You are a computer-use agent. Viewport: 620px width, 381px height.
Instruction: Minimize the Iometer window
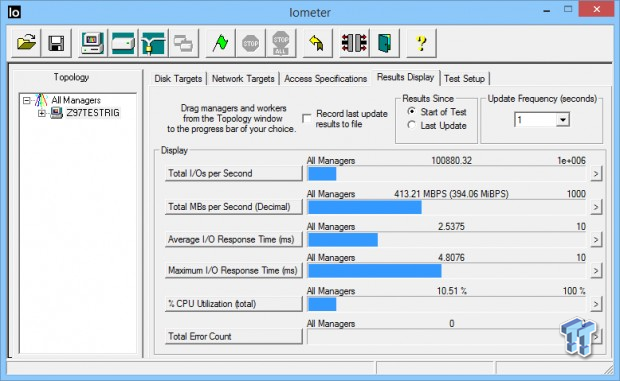tap(547, 10)
